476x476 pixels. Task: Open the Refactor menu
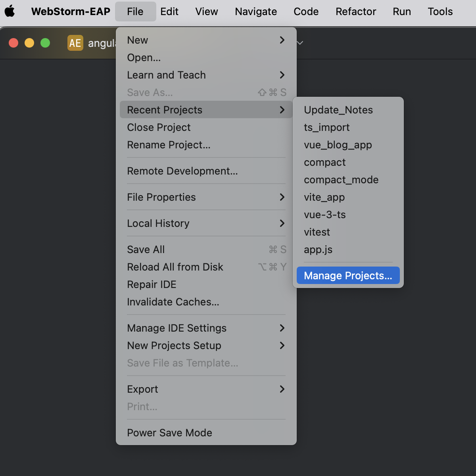tap(355, 12)
